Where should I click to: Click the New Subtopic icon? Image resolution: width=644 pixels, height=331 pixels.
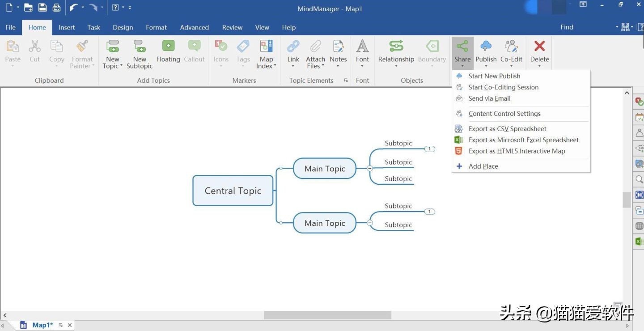click(140, 47)
